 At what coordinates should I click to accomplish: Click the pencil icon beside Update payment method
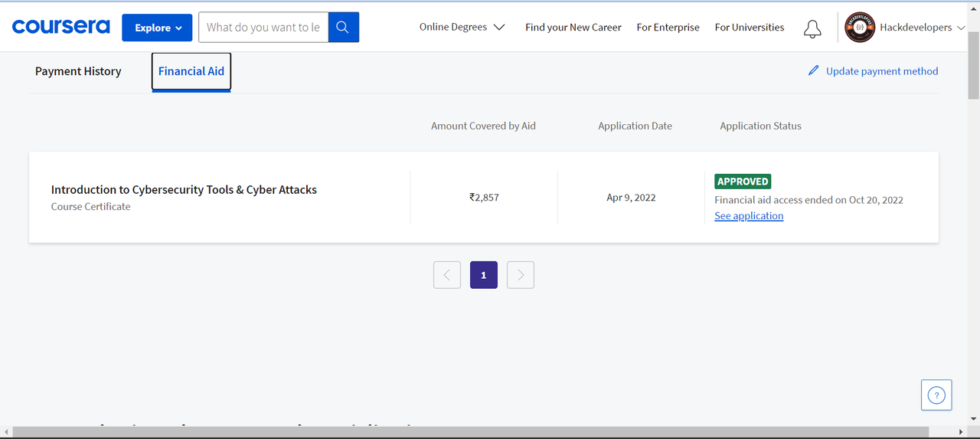click(813, 70)
